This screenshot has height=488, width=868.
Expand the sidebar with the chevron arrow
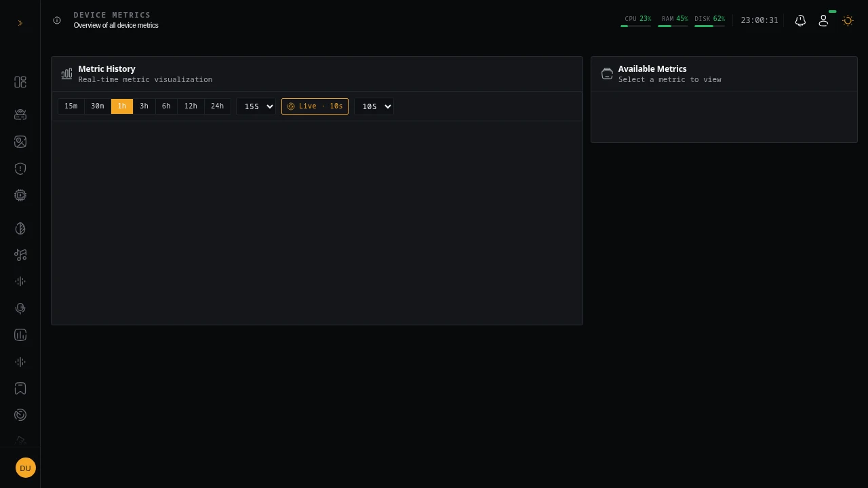tap(20, 23)
